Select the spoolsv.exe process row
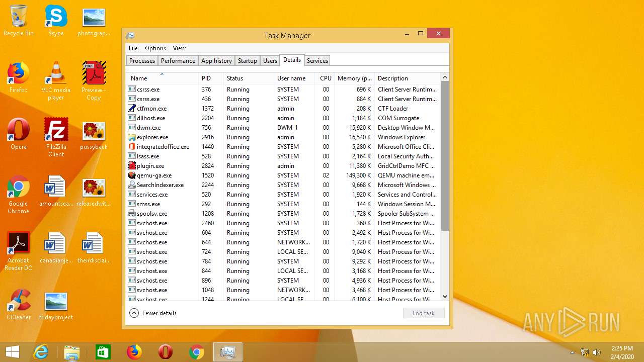The width and height of the screenshot is (644, 362). 283,214
